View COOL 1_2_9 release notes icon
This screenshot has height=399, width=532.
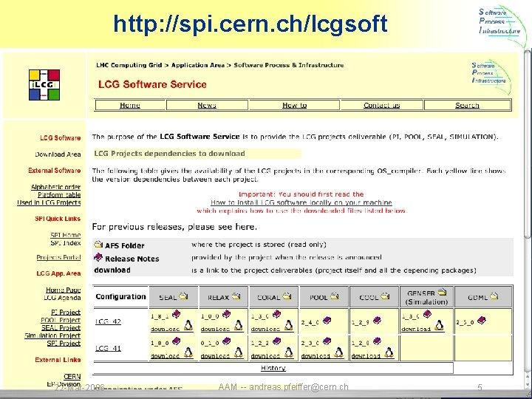377,320
